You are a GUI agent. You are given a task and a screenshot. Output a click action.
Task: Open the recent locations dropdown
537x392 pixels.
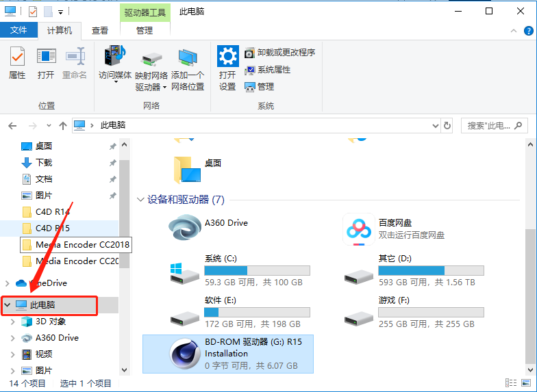49,126
